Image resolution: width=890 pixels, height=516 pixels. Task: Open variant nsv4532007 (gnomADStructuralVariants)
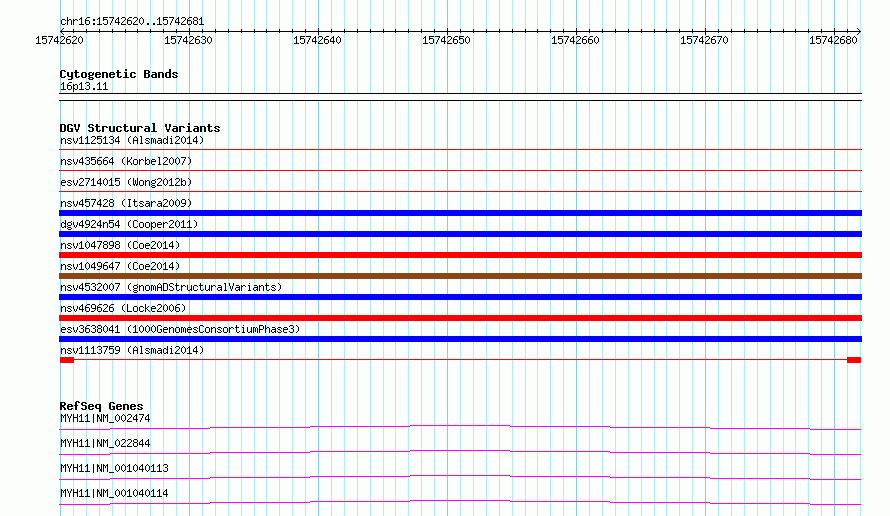pos(171,287)
